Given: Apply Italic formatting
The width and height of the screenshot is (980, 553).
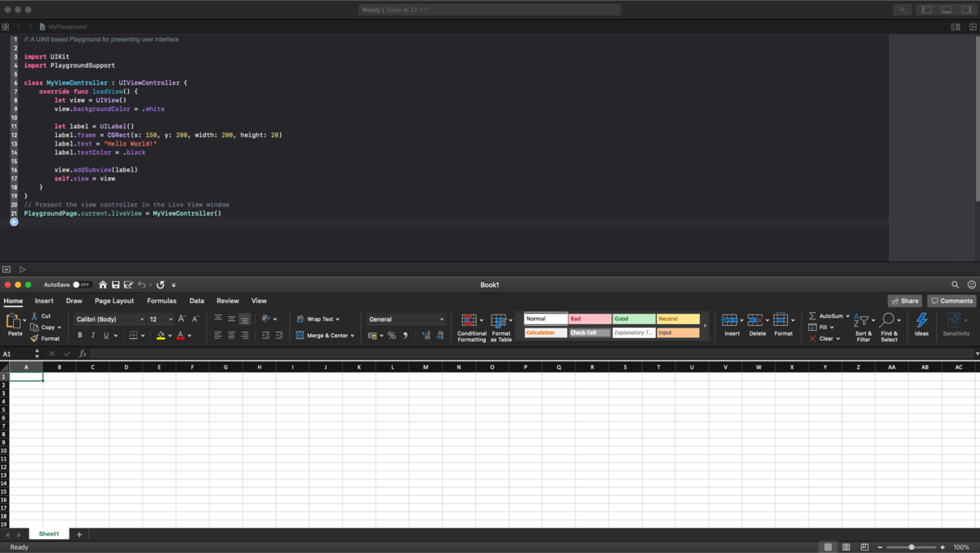Looking at the screenshot, I should pos(92,336).
